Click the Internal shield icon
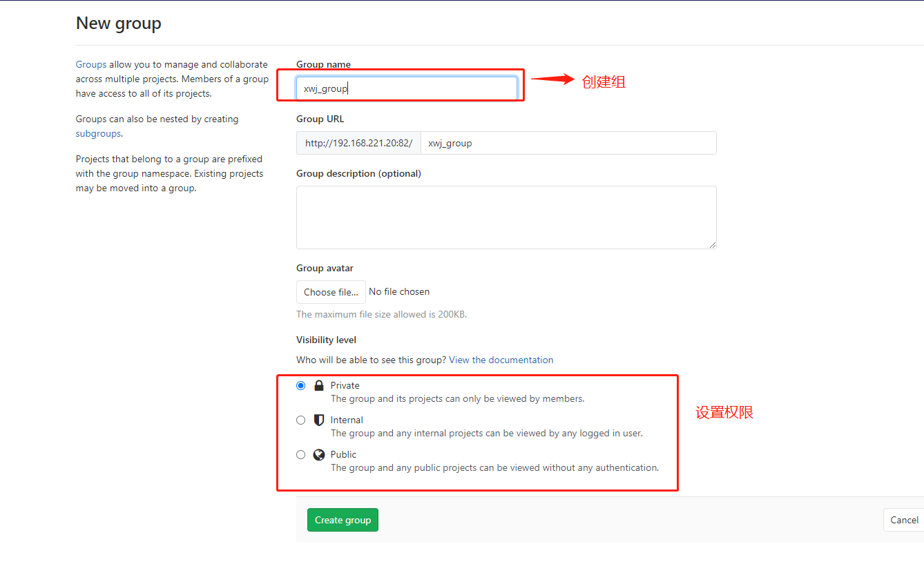This screenshot has height=582, width=924. 318,420
